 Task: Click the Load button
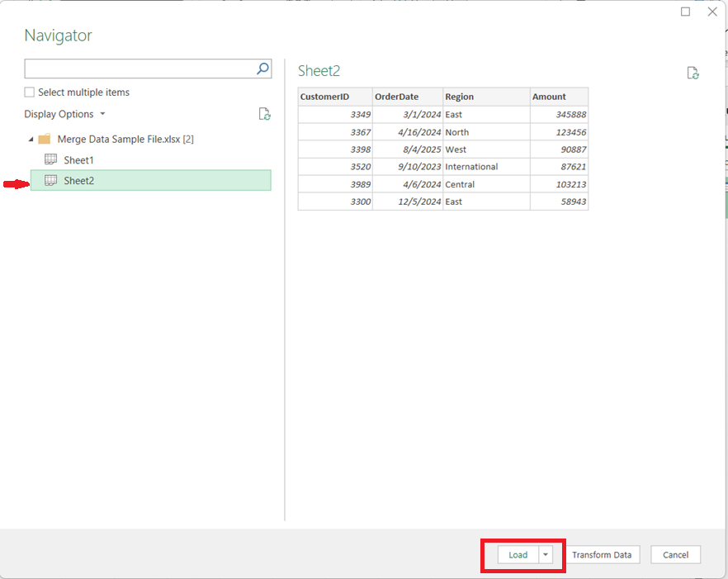click(518, 554)
